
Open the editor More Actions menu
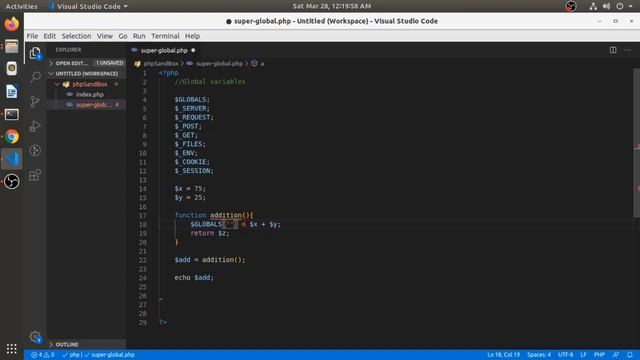[x=628, y=50]
